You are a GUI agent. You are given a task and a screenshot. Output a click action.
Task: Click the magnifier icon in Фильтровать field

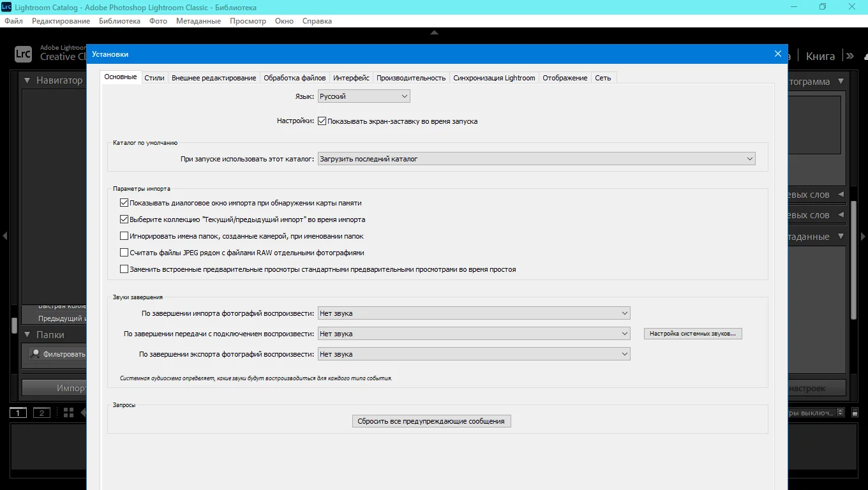pyautogui.click(x=36, y=353)
